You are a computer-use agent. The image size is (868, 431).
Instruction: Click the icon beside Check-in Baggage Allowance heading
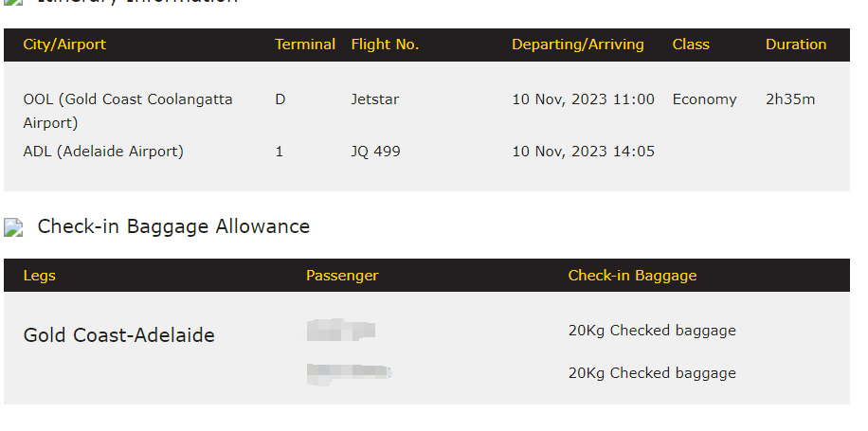tap(13, 227)
